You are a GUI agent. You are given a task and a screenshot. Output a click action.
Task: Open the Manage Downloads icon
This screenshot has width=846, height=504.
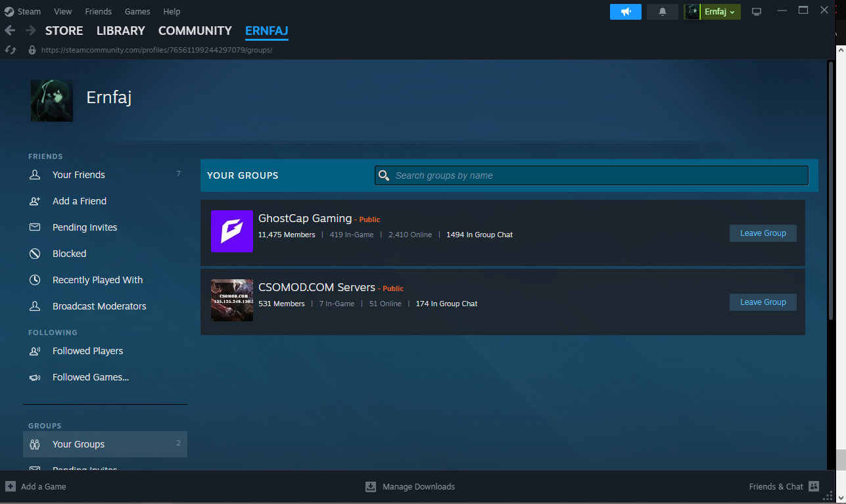(x=371, y=487)
